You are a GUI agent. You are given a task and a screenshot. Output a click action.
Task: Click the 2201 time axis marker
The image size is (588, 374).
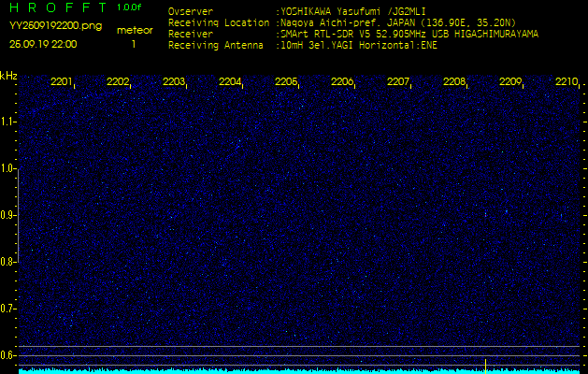(62, 82)
